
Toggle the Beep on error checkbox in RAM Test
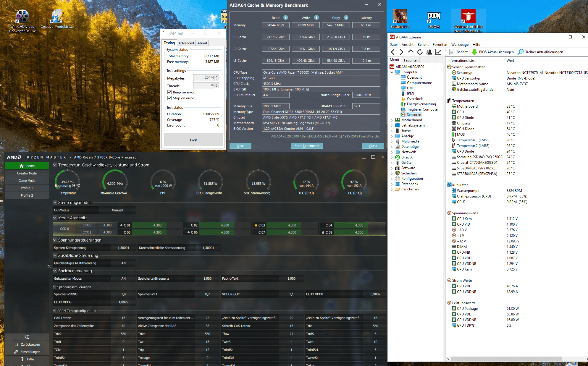pyautogui.click(x=169, y=94)
